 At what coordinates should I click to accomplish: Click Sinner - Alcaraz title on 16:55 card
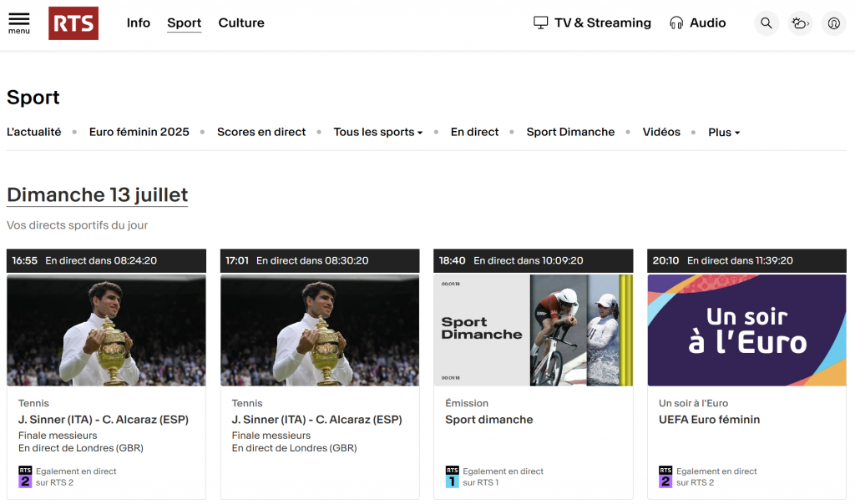coord(104,420)
